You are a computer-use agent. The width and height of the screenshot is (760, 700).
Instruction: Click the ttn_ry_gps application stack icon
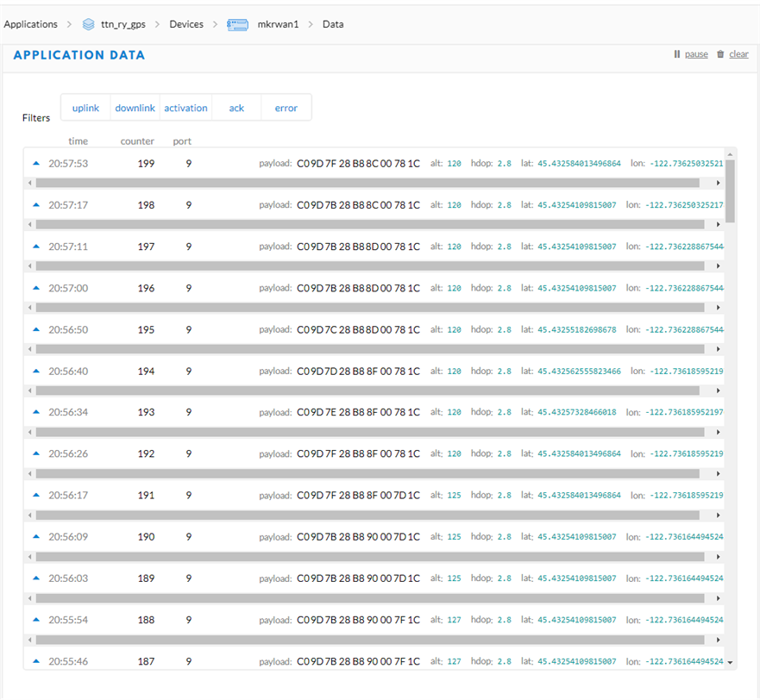click(x=88, y=24)
